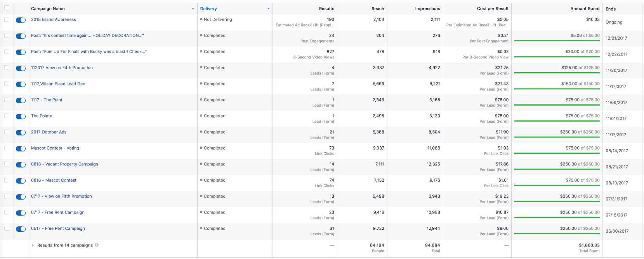Click the "827" results value
This screenshot has height=259, width=644.
[x=330, y=52]
